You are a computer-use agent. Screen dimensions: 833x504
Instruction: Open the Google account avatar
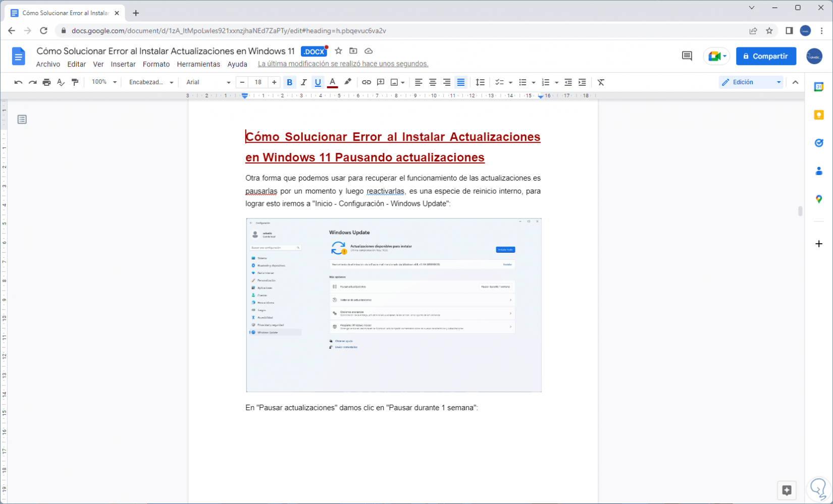click(814, 56)
